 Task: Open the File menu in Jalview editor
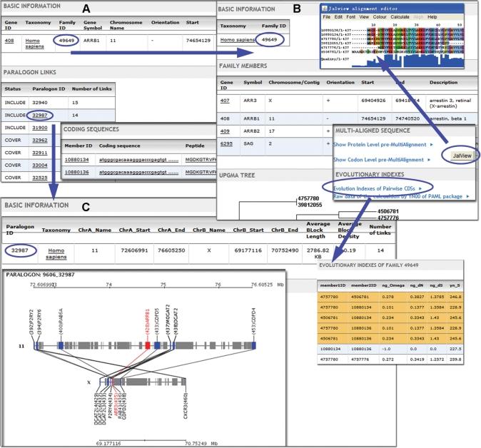(x=327, y=16)
